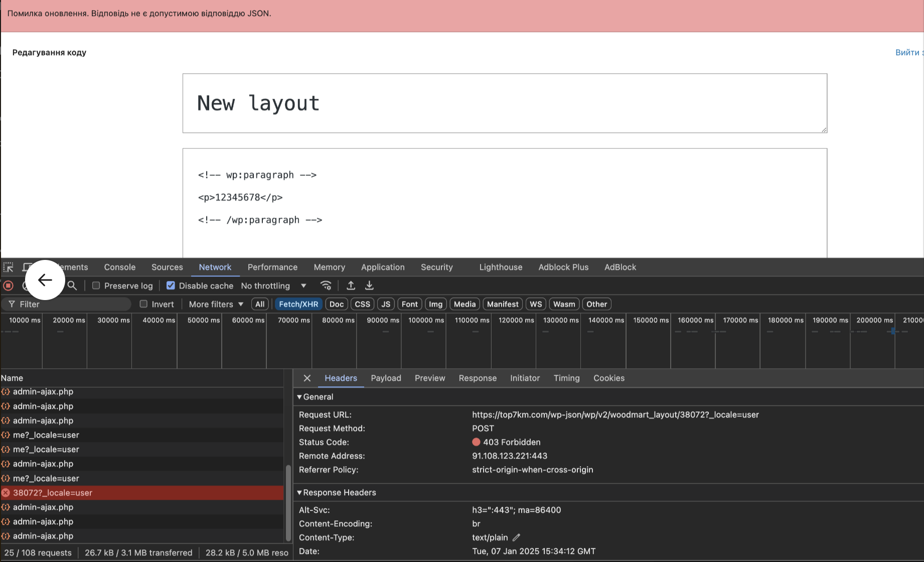The width and height of the screenshot is (924, 562).
Task: Close the request details pane
Action: [x=307, y=378]
